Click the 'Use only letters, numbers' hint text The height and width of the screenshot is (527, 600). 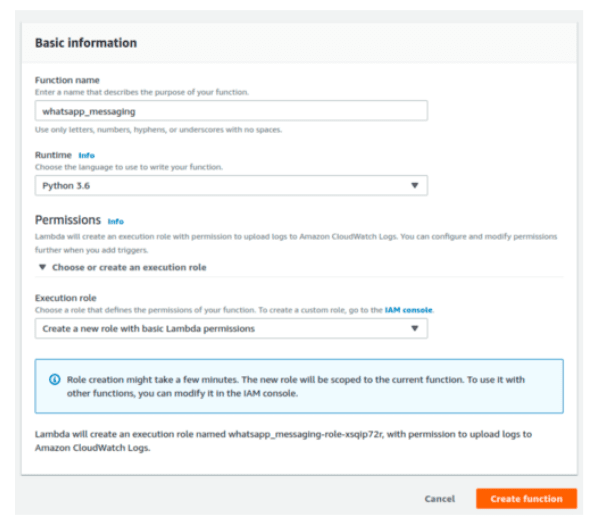[158, 130]
